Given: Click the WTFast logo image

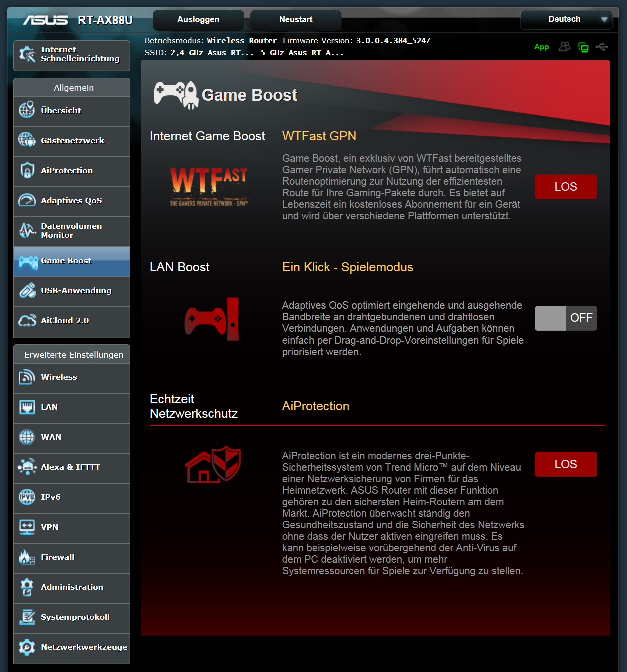Looking at the screenshot, I should click(209, 187).
